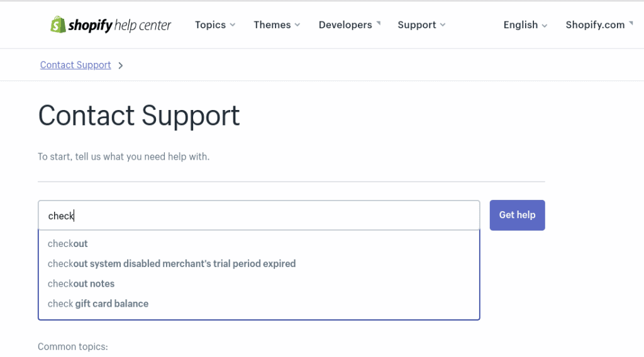The image size is (644, 357).
Task: Click the external-link arrow beside Developers
Action: click(378, 23)
